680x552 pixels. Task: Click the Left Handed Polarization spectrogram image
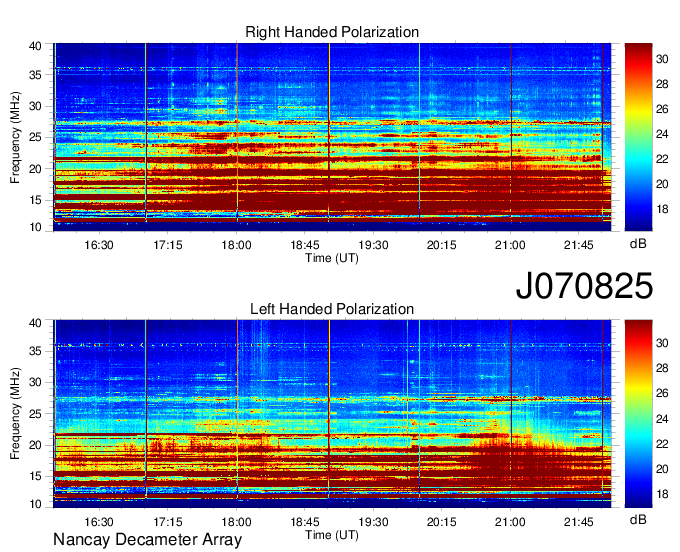[332, 414]
